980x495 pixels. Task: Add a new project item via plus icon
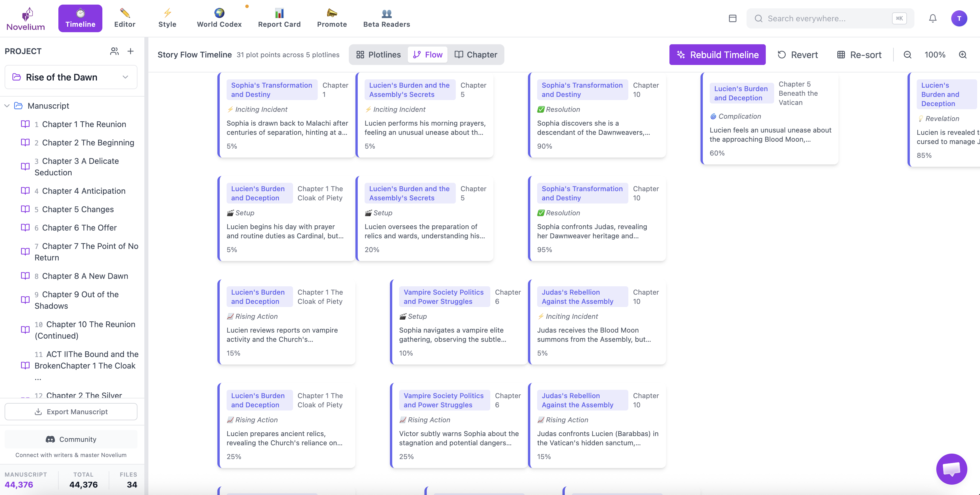click(131, 51)
